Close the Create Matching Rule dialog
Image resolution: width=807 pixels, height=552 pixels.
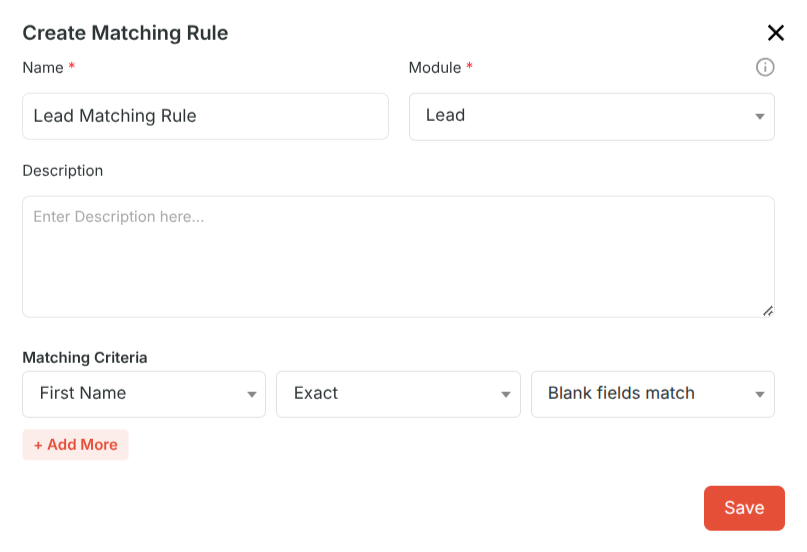coord(776,33)
